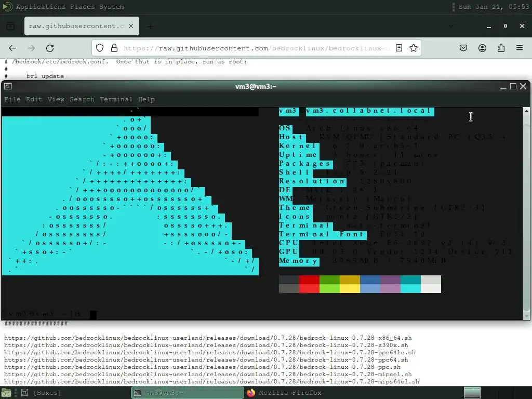Viewport: 532px width, 399px height.
Task: Click the Terminal Font label in terminal
Action: click(x=323, y=234)
